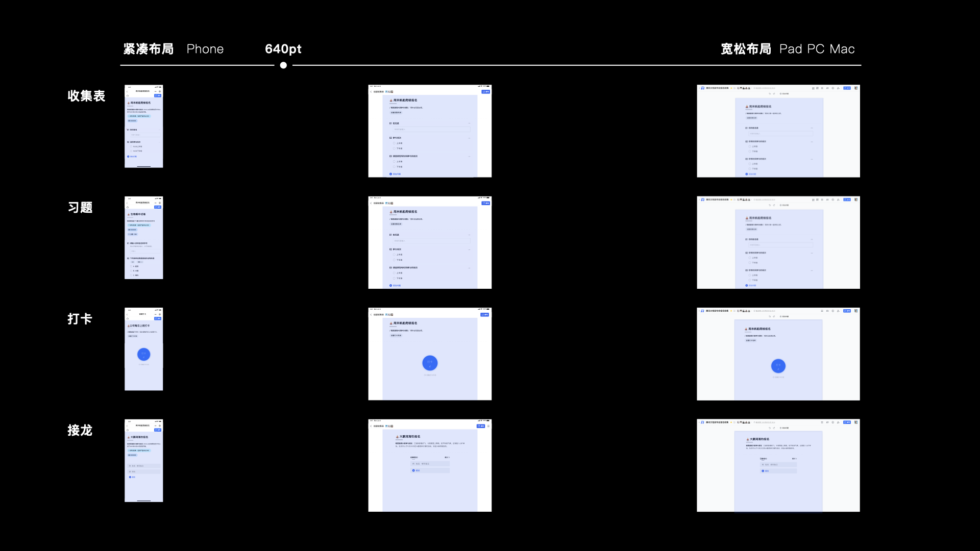Click the back arrow in the 收集表 tablet mockup
Viewport: 980px width, 551px height.
[x=371, y=92]
